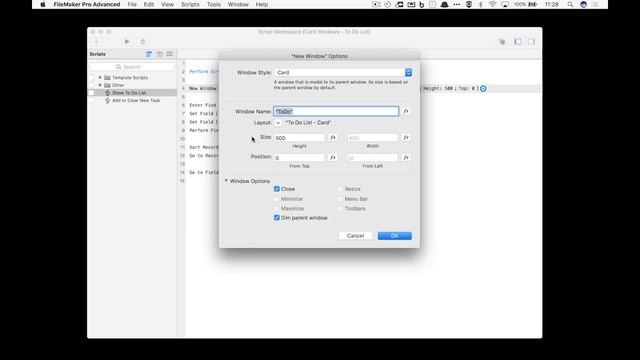Click the Wi-Fi status icon
The height and width of the screenshot is (360, 640).
coord(493,4)
